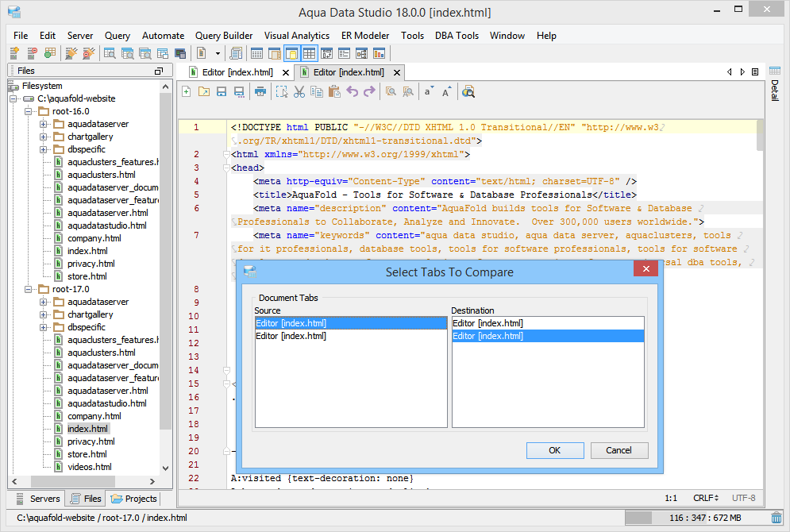790x532 pixels.
Task: Toggle the highlighted yellow-cylinder panel toolbar button
Action: [x=291, y=53]
